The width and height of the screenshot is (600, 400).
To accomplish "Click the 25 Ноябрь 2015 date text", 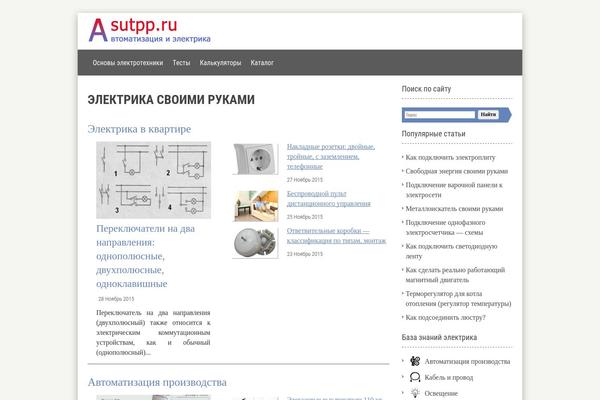I will pos(305,217).
